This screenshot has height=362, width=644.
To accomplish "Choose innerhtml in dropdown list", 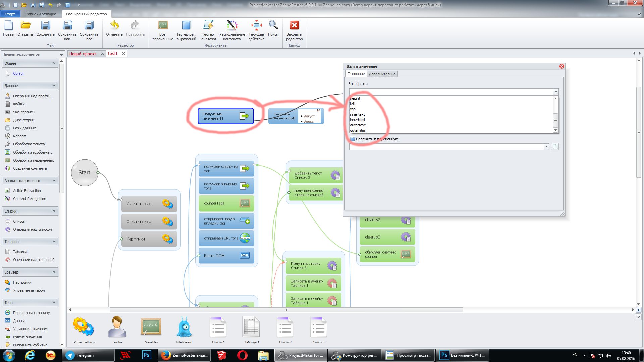I will pos(357,120).
